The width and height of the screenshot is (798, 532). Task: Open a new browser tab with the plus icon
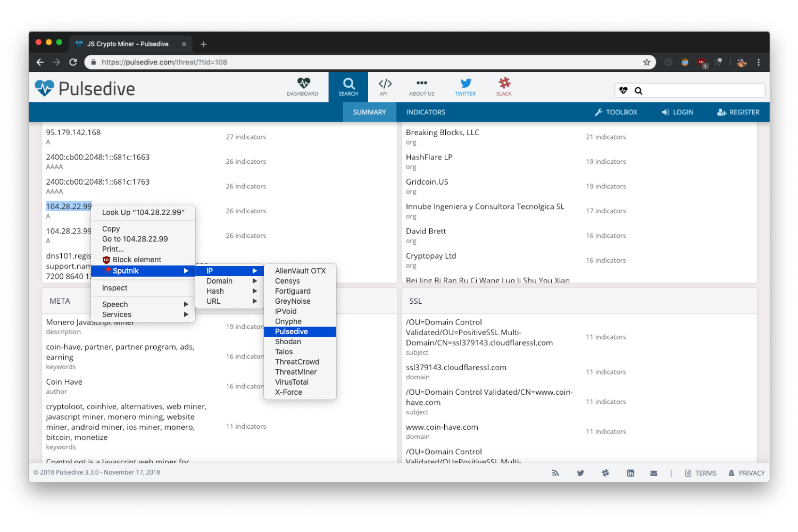click(203, 44)
